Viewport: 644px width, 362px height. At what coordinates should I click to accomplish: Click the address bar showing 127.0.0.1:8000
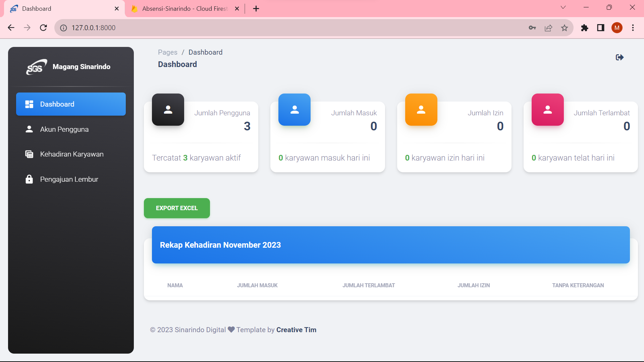(268, 28)
